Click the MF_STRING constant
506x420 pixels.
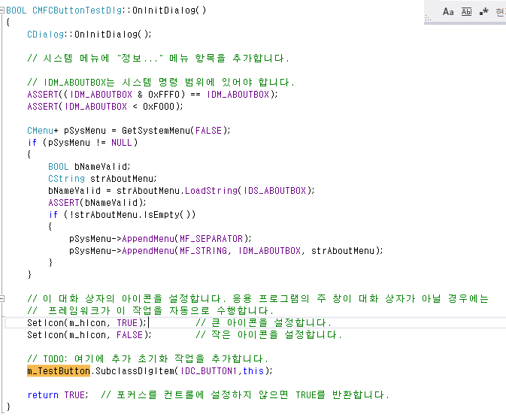[x=203, y=251]
